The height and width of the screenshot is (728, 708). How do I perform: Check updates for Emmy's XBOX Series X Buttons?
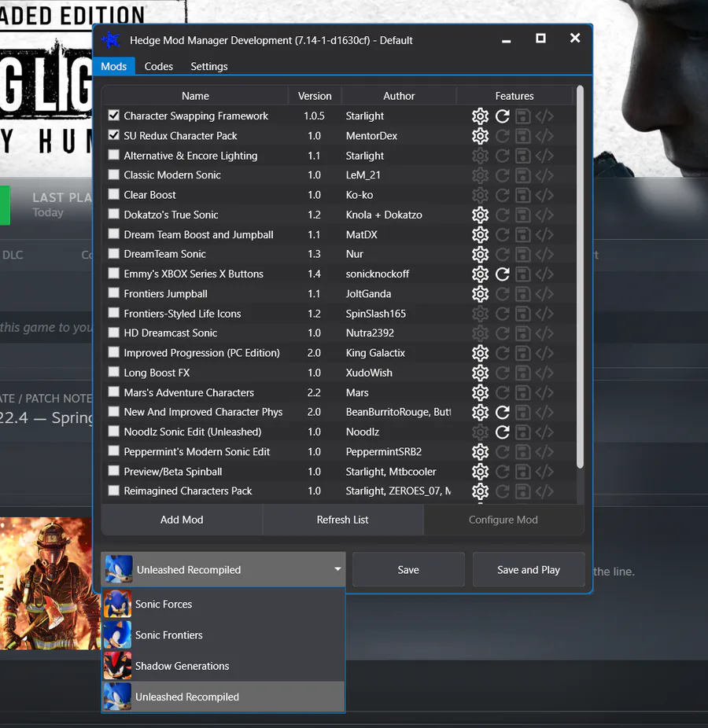coord(502,274)
